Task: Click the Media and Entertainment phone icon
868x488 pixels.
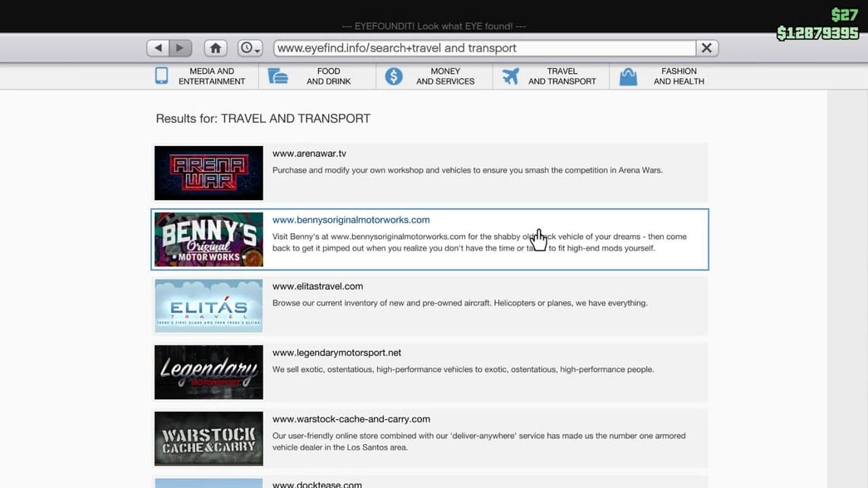Action: click(162, 76)
